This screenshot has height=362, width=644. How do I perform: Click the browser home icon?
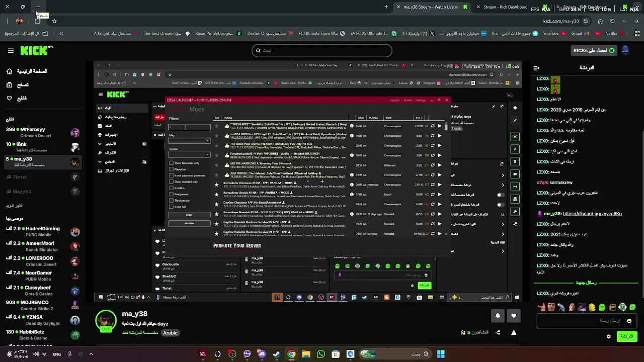[600, 21]
